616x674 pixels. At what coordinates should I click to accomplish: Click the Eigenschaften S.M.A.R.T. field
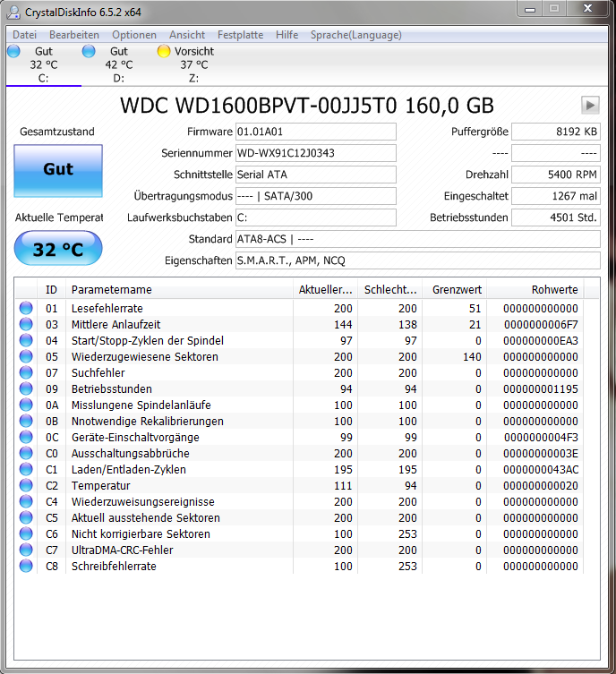[x=418, y=260]
